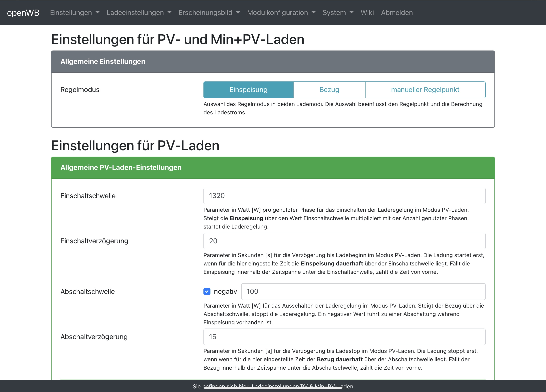Click the horizontal scrollbar at bottom
This screenshot has width=546, height=392.
[x=273, y=388]
